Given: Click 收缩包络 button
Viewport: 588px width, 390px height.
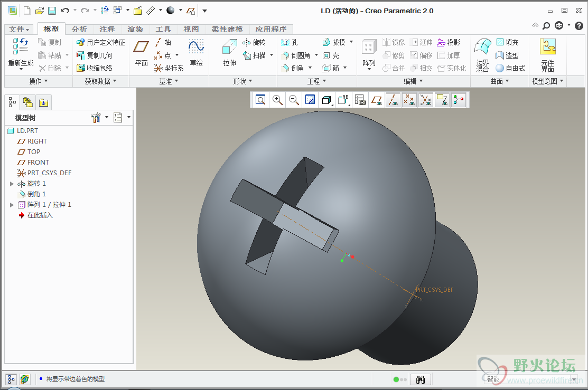Looking at the screenshot, I should [x=94, y=68].
